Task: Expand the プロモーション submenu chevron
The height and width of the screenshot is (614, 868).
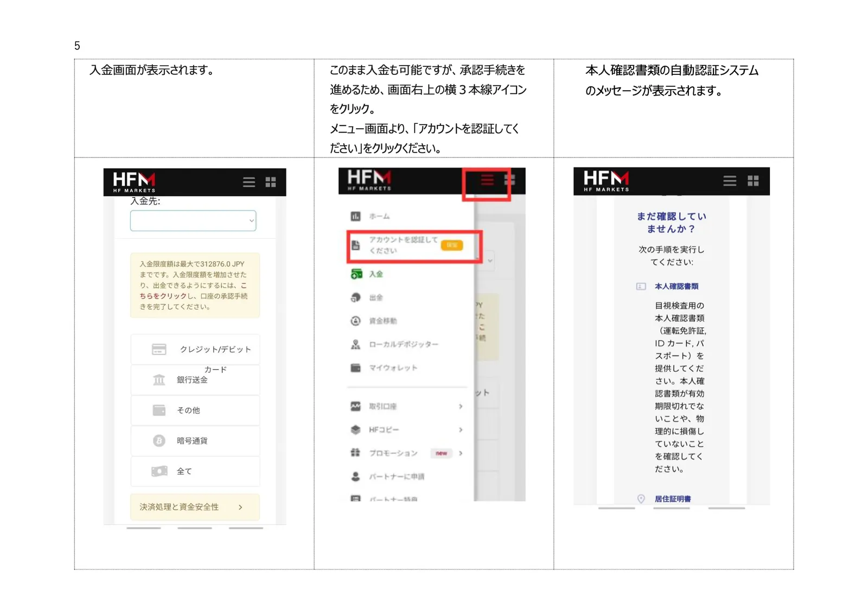Action: pyautogui.click(x=461, y=453)
